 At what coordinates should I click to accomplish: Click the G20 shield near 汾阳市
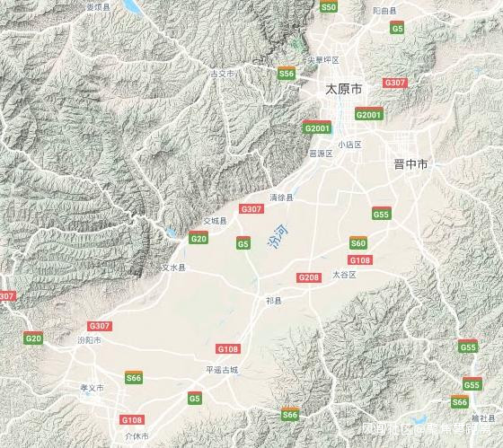click(33, 338)
